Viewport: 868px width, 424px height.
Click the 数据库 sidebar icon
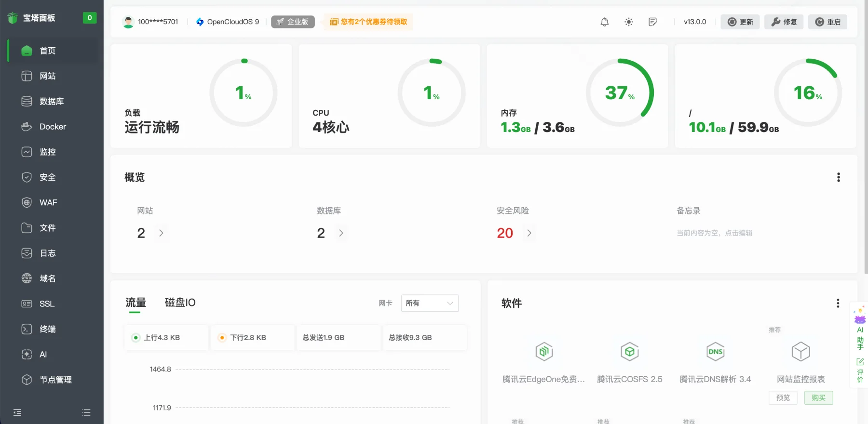(27, 101)
